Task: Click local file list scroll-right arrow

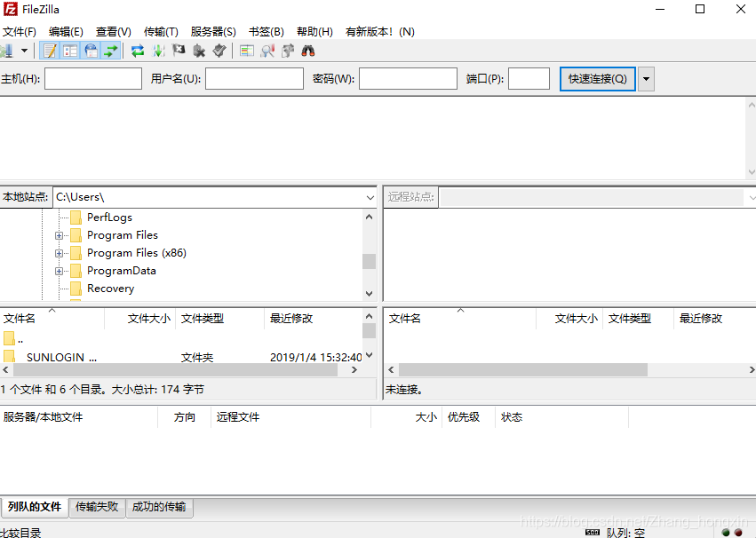Action: pos(354,370)
